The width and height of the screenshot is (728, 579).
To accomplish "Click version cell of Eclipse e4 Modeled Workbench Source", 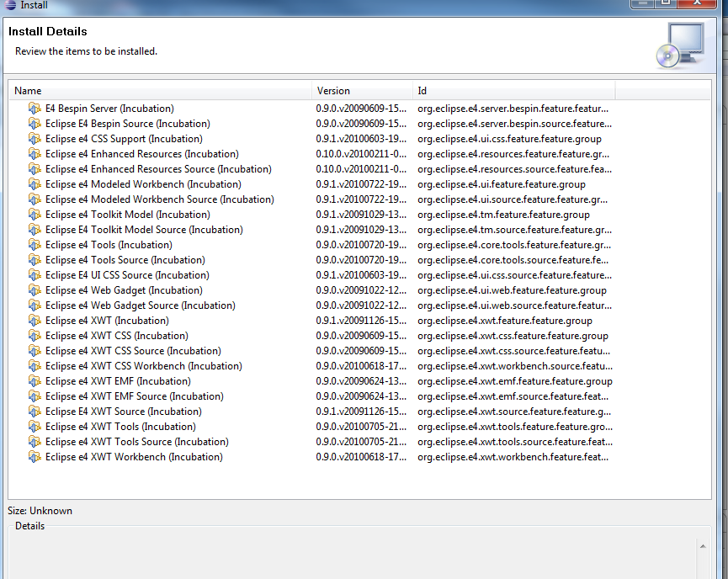I will (x=361, y=199).
